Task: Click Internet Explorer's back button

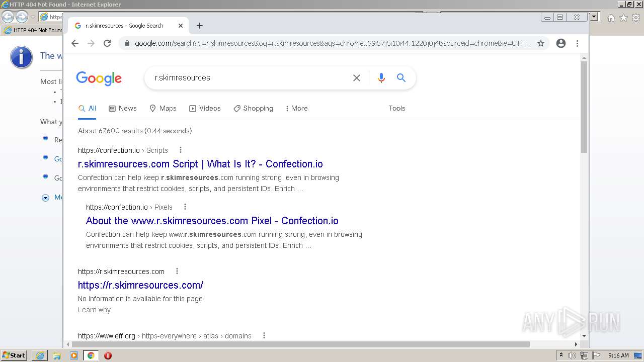Action: pos(8,17)
